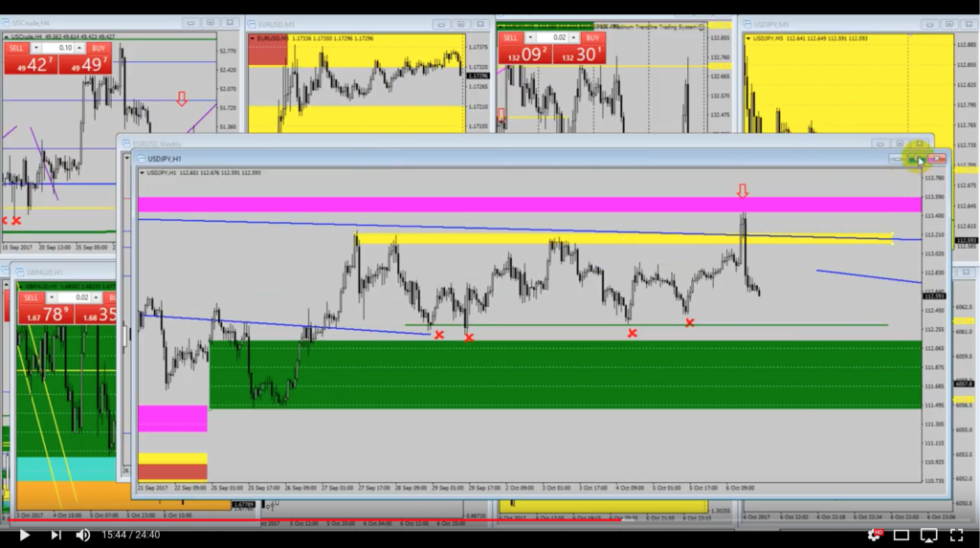Image resolution: width=980 pixels, height=548 pixels.
Task: Cast video to a screen
Action: point(928,535)
